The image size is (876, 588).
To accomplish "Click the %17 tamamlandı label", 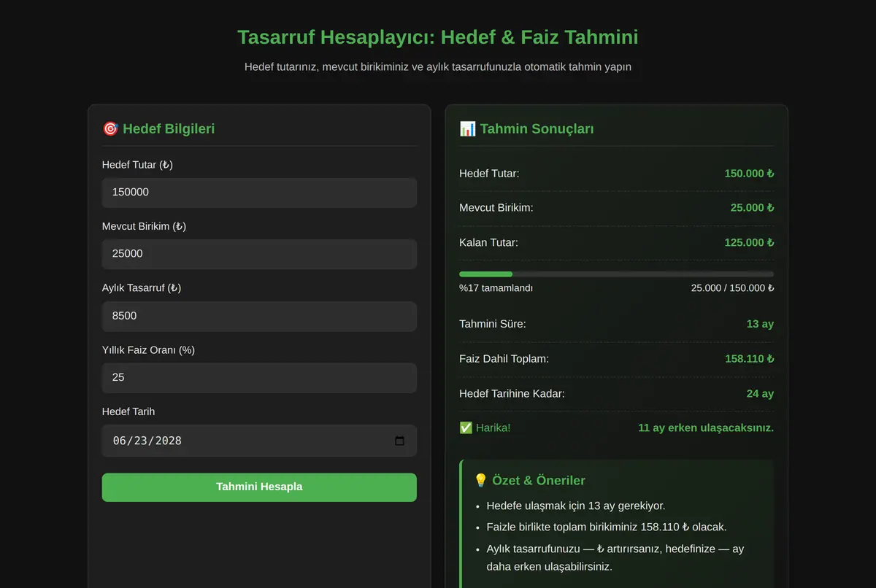I will point(496,288).
